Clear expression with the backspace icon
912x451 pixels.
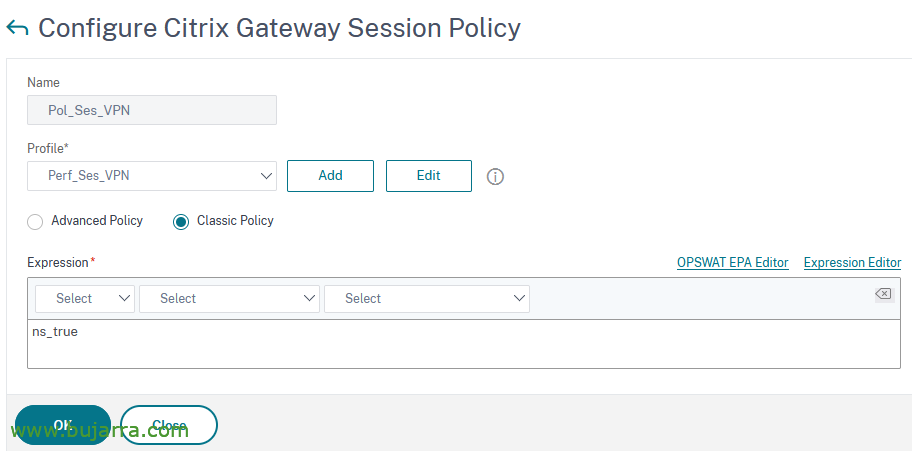pos(883,294)
